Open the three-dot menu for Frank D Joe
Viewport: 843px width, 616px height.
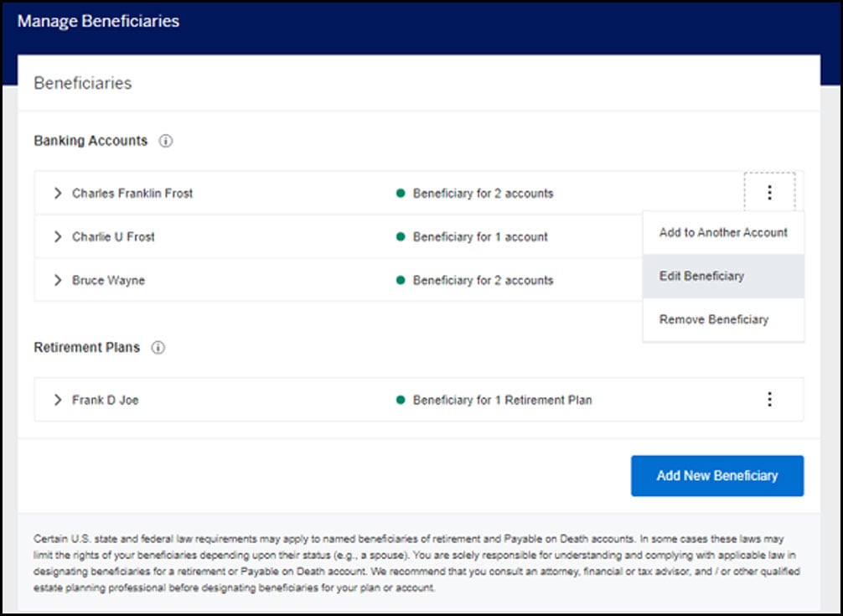(x=769, y=400)
